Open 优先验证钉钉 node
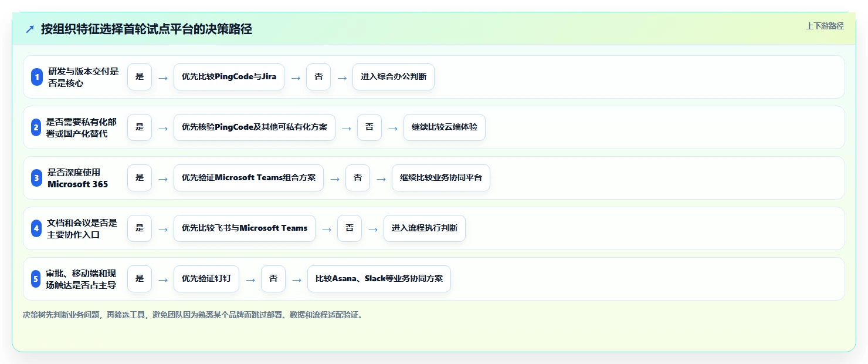The height and width of the screenshot is (364, 868). click(x=206, y=279)
